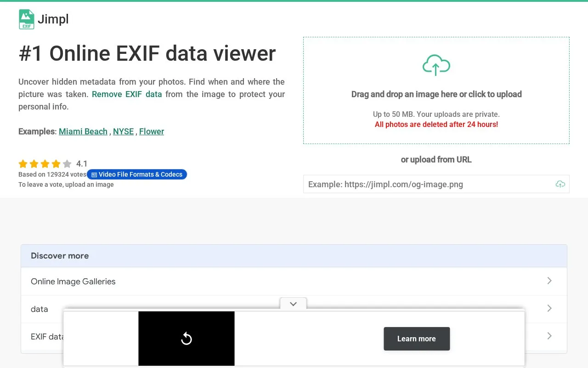The height and width of the screenshot is (368, 588).
Task: Open the 'data' entry under Discover more
Action: (x=294, y=309)
